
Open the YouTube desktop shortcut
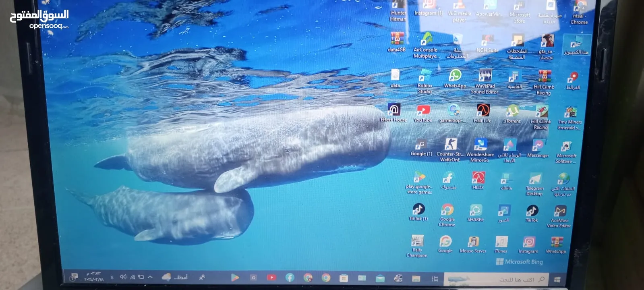click(x=423, y=114)
